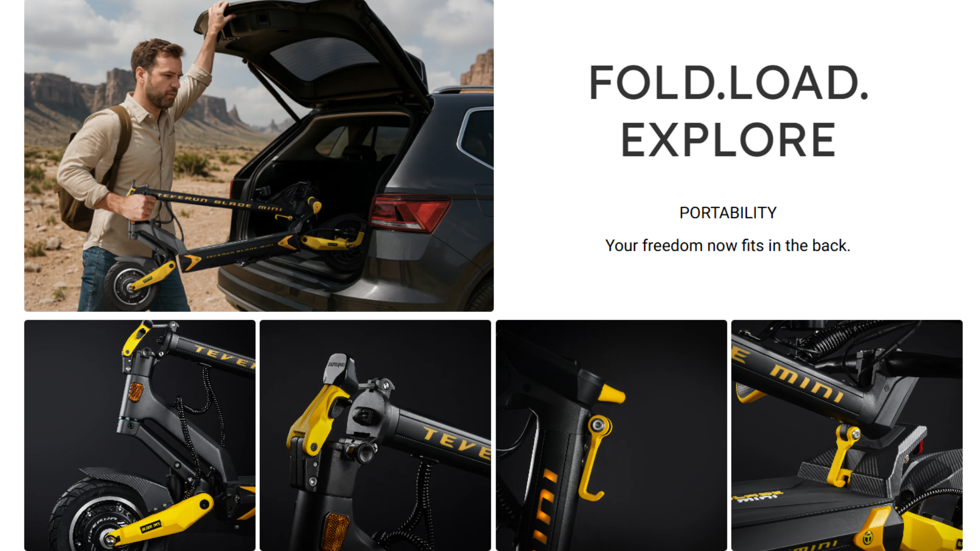The image size is (980, 551).
Task: Click the orange reflector on the fork
Action: pos(136,392)
